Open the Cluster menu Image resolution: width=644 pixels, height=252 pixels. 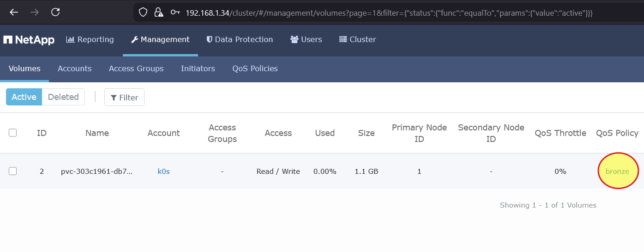pyautogui.click(x=357, y=39)
